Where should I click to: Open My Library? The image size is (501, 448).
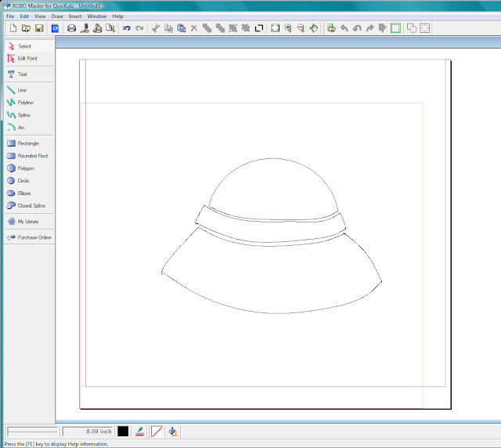pyautogui.click(x=27, y=222)
